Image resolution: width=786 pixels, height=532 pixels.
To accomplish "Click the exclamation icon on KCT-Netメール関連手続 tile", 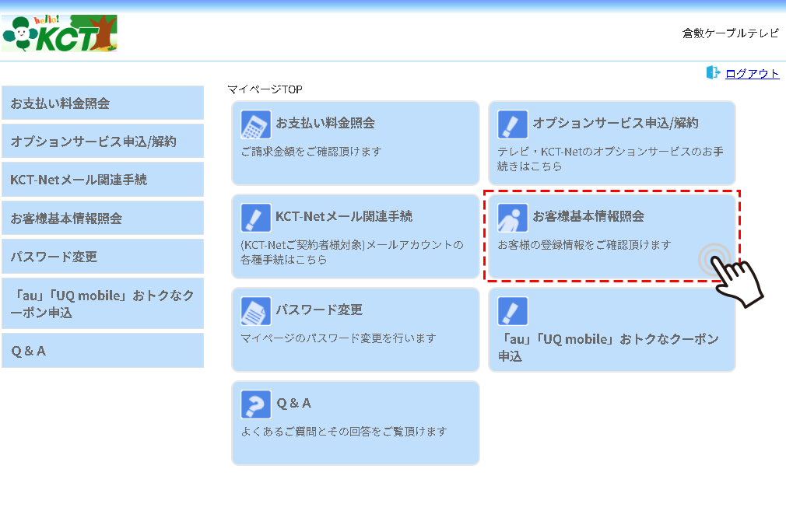I will click(x=256, y=218).
